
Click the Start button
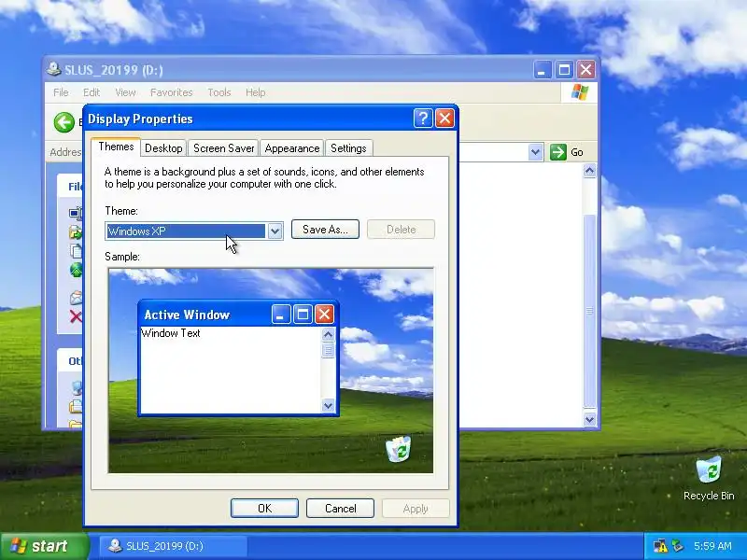(x=44, y=546)
